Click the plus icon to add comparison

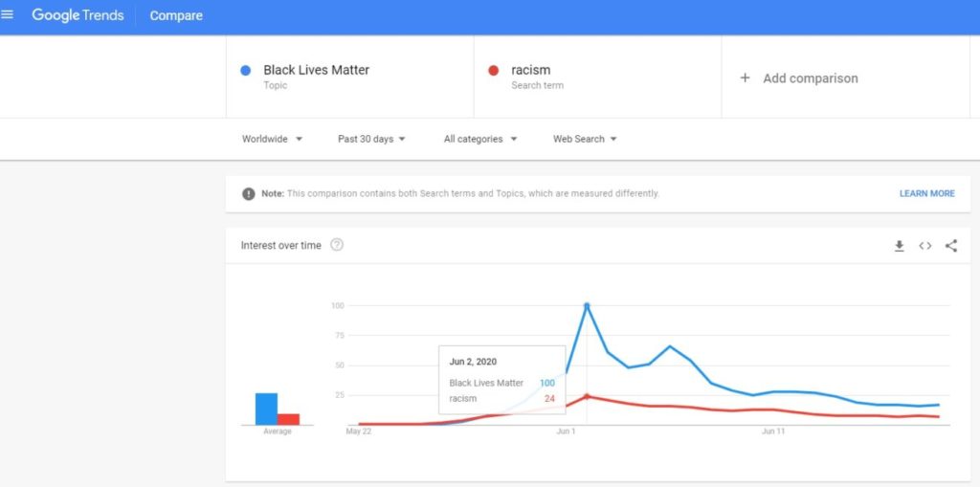[745, 78]
